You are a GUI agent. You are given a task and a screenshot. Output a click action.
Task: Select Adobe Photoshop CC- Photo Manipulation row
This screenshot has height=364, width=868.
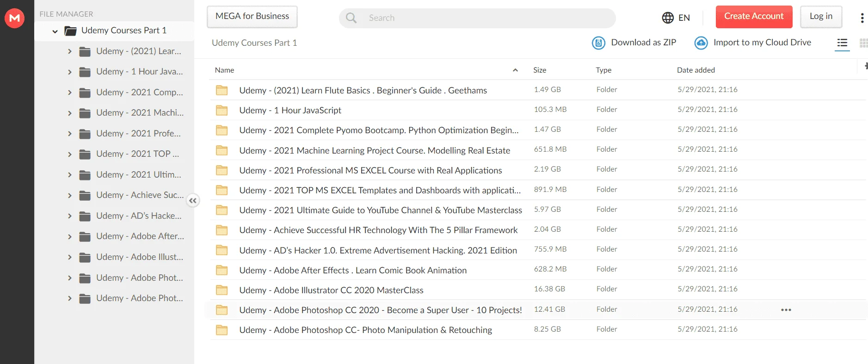pyautogui.click(x=365, y=330)
